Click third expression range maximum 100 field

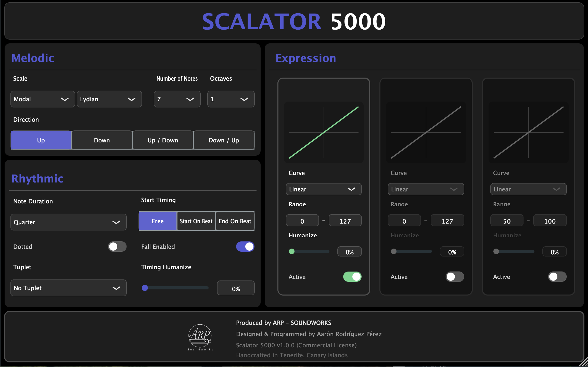click(x=550, y=221)
